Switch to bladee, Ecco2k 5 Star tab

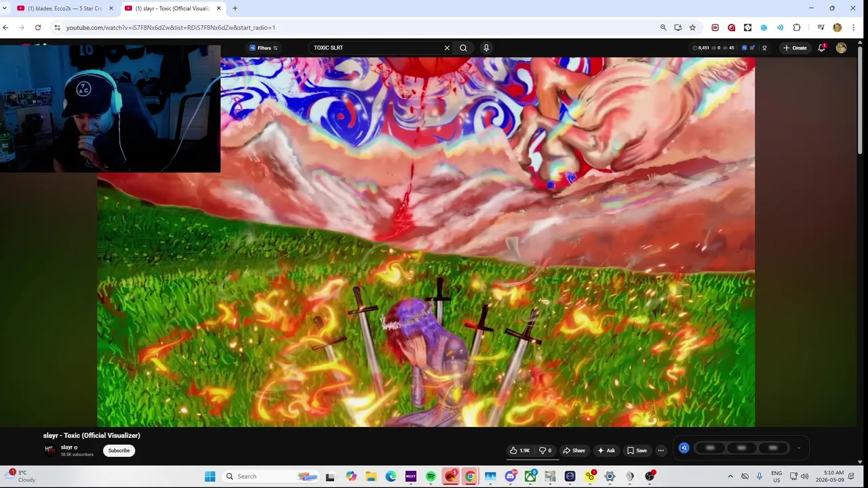[x=65, y=8]
